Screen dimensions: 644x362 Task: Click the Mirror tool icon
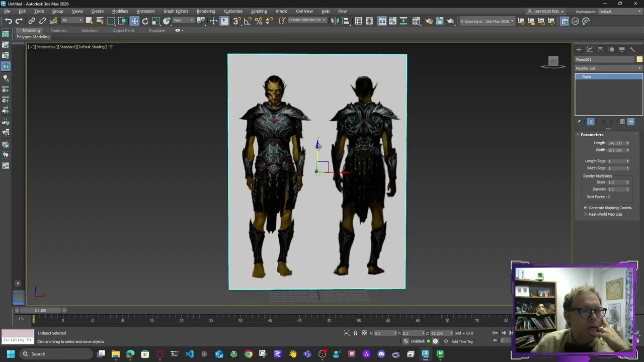[x=335, y=21]
